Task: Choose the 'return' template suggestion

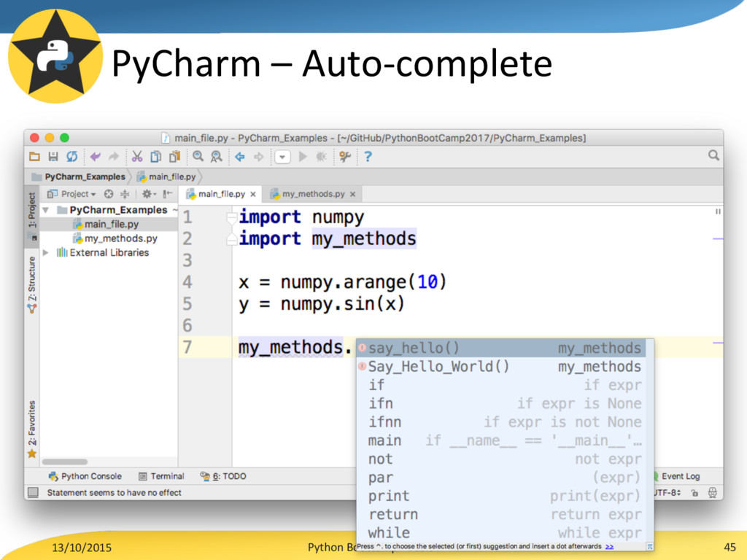Action: click(500, 514)
